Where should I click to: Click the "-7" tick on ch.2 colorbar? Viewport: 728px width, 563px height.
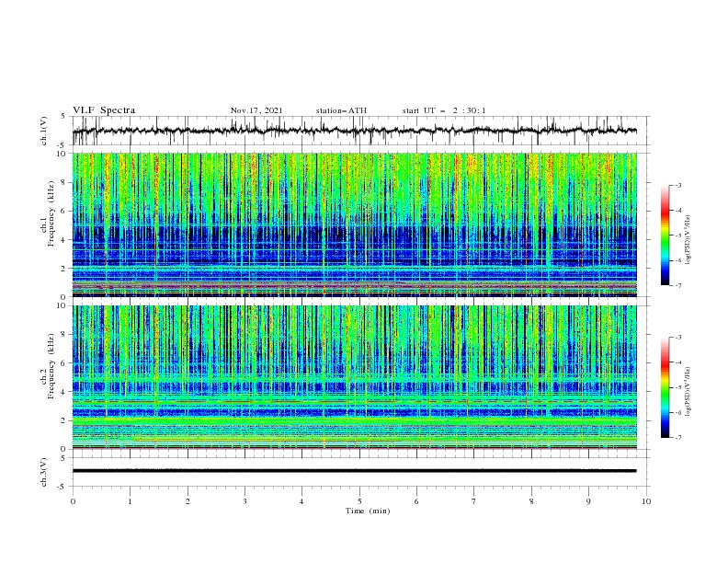[x=678, y=437]
